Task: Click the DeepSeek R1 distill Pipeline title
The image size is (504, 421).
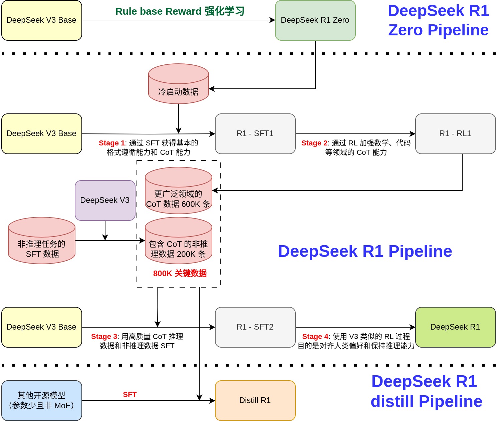Action: tap(426, 391)
